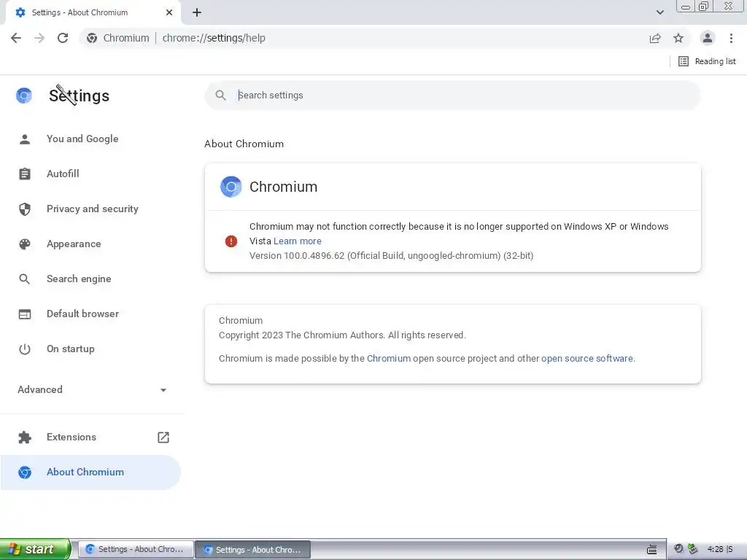The width and height of the screenshot is (747, 560).
Task: Click the blue gear icon on the browser tab
Action: click(x=20, y=12)
